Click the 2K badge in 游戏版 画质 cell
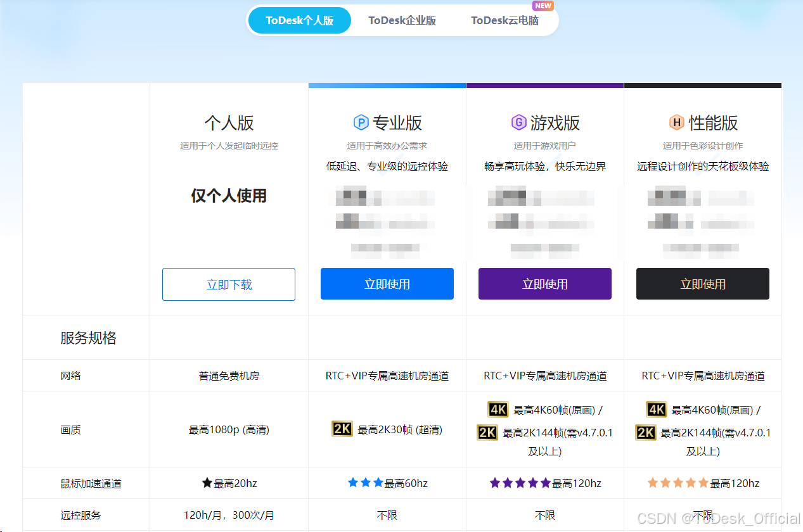803x532 pixels. (x=487, y=433)
